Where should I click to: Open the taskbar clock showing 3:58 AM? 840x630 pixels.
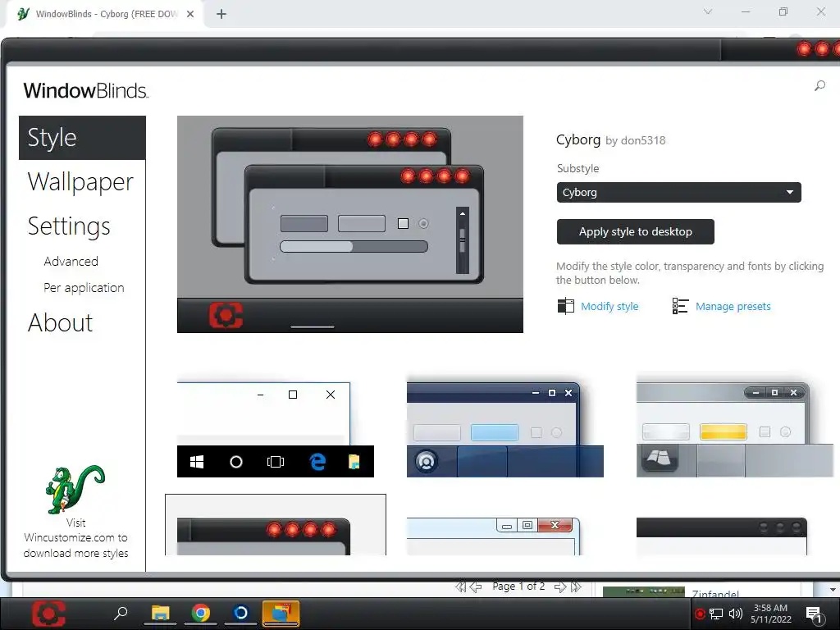771,614
